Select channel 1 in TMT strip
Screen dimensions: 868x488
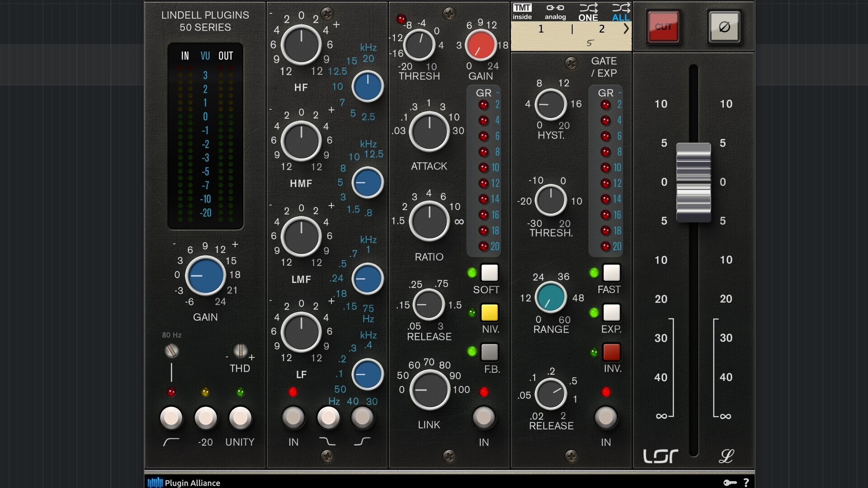(541, 29)
